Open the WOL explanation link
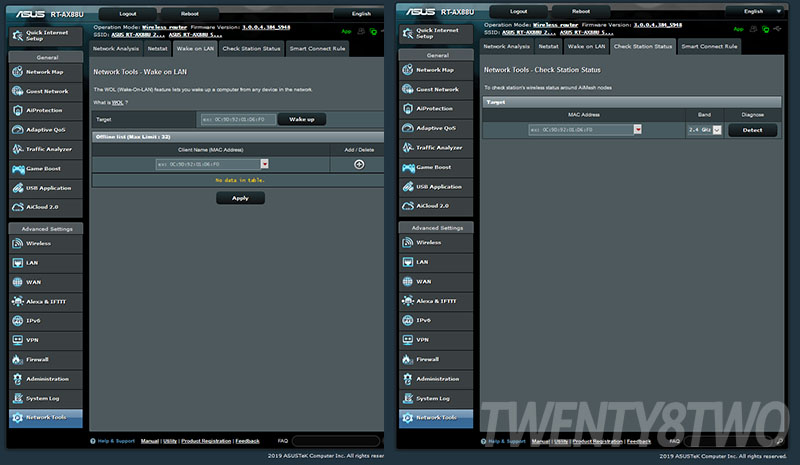Screen dimensions: 800x465 tap(118, 103)
